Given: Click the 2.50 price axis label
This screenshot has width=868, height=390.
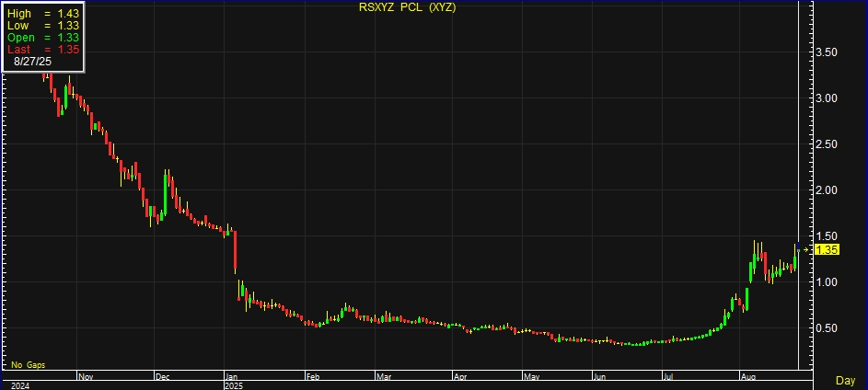Looking at the screenshot, I should [827, 144].
